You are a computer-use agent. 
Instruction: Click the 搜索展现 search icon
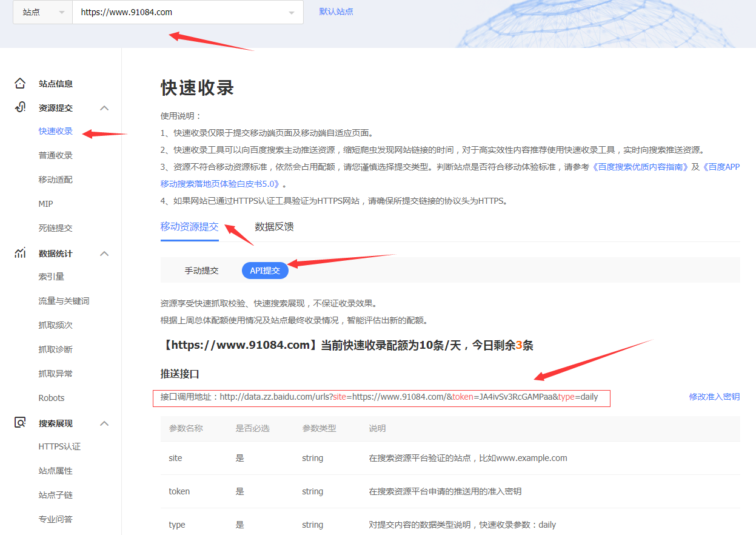pos(20,423)
